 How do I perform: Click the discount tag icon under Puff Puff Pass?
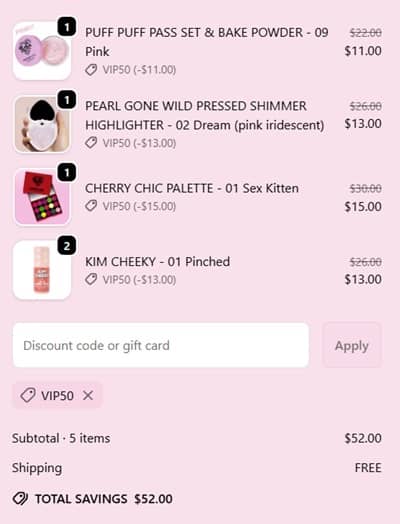click(x=91, y=70)
